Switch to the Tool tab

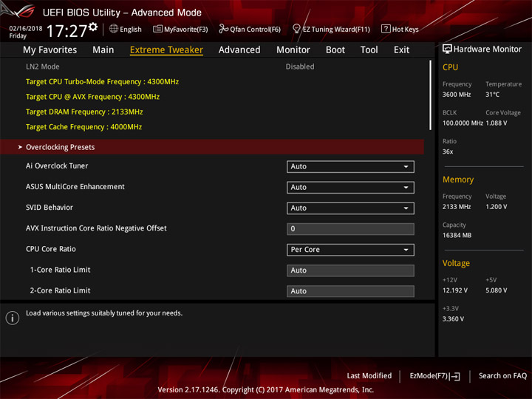click(369, 50)
